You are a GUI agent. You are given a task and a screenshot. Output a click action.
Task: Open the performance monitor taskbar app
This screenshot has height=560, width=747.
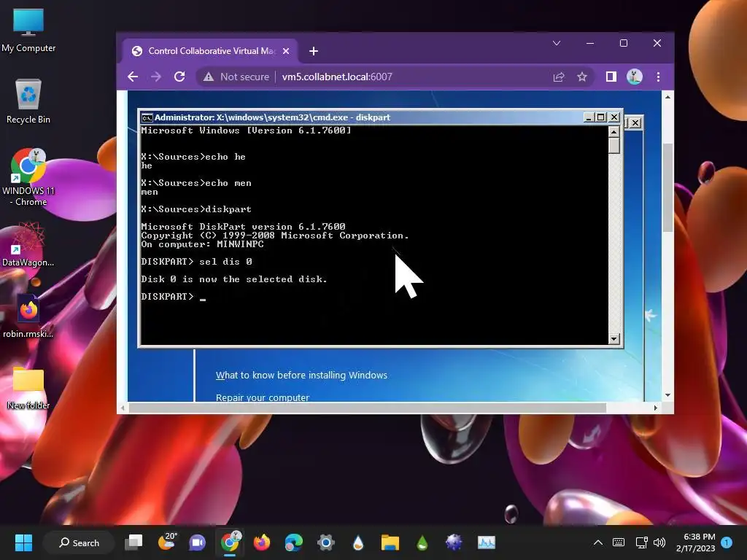pyautogui.click(x=487, y=542)
